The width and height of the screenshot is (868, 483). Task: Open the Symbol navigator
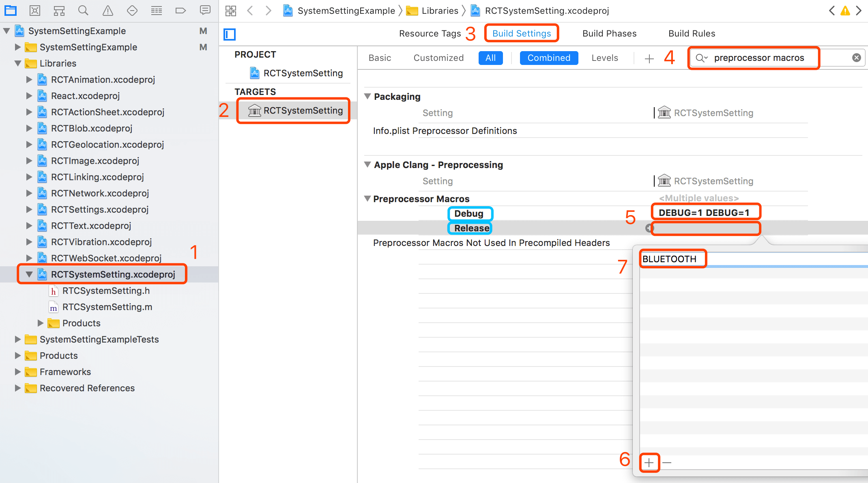(x=59, y=11)
